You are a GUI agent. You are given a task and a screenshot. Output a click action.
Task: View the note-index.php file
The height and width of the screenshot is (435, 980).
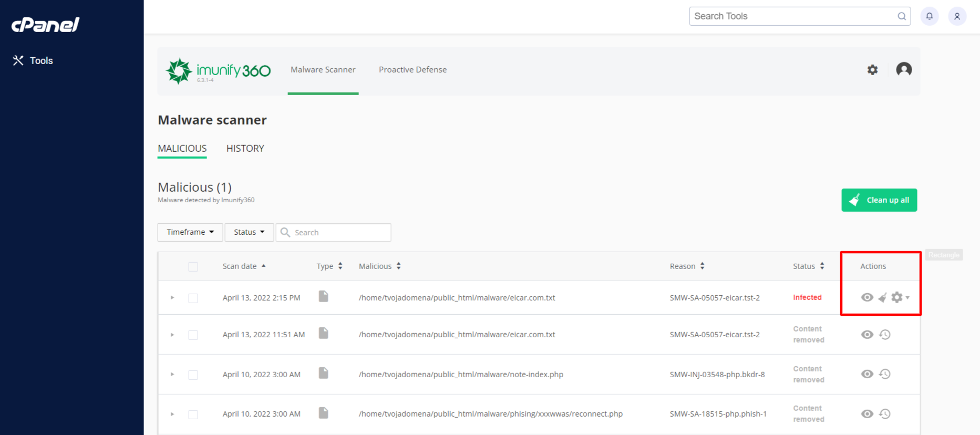pyautogui.click(x=867, y=374)
